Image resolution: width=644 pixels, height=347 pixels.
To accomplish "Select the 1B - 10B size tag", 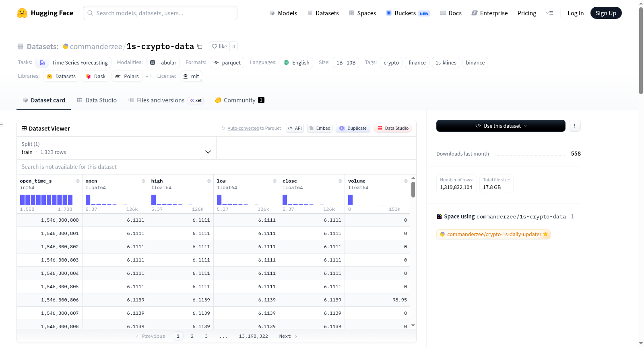I will (x=346, y=62).
